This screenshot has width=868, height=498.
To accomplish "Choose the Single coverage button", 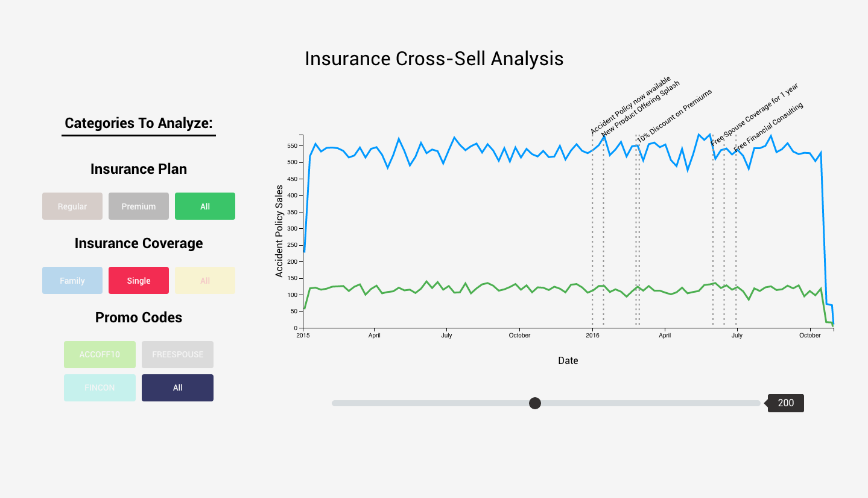I will 139,281.
